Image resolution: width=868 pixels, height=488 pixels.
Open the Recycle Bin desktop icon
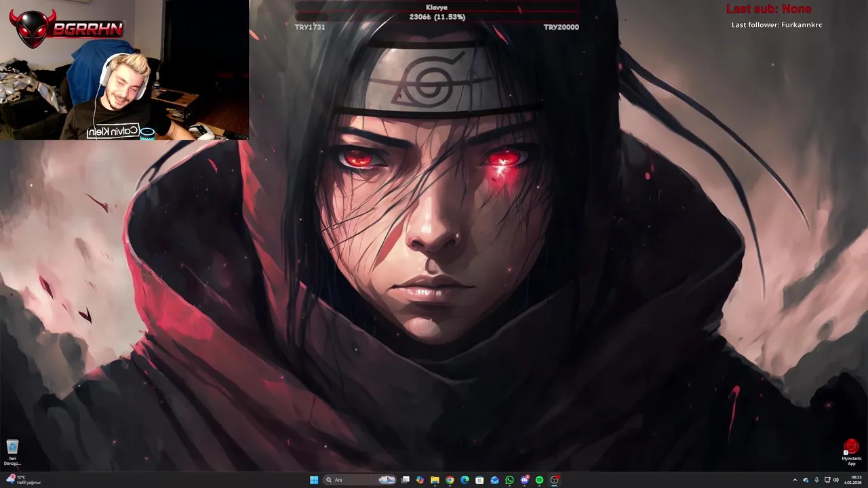[12, 452]
